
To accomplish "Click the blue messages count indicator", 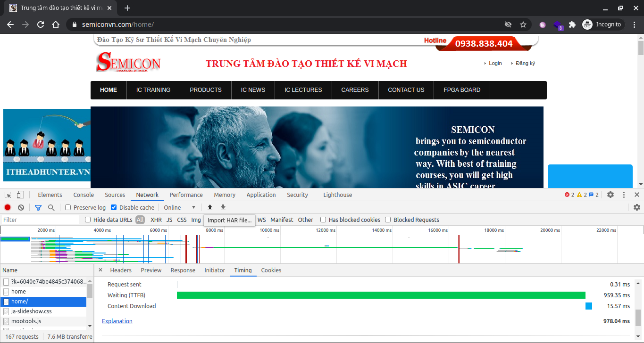I will (x=594, y=195).
